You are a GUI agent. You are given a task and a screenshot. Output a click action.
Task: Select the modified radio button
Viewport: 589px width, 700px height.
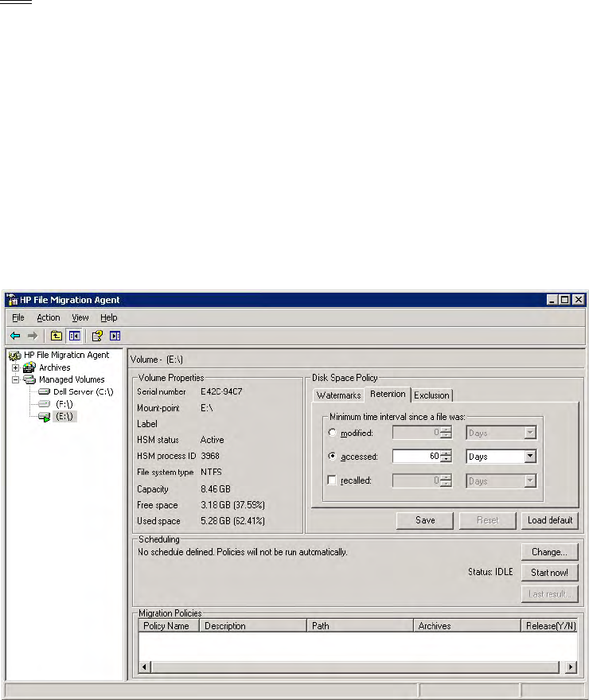coord(332,432)
